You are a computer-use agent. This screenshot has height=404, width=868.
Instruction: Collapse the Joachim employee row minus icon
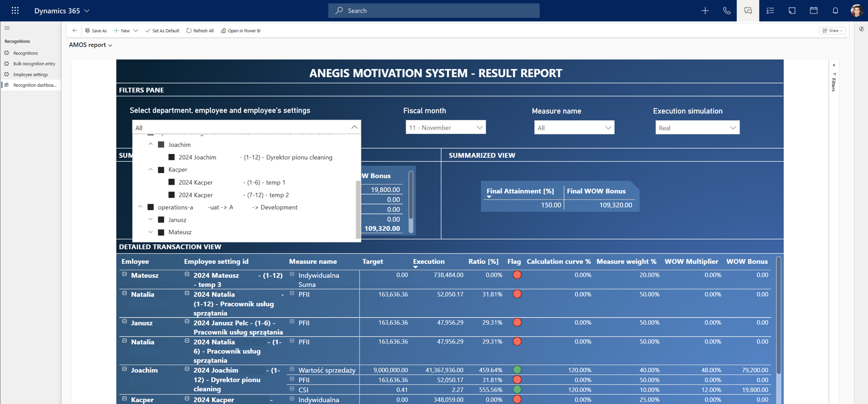pos(124,369)
